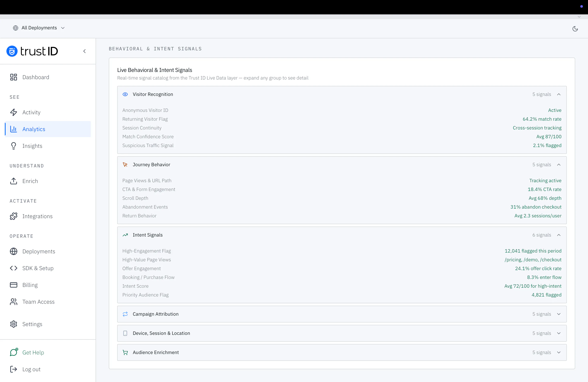
Task: Click the Device, Session & Location phone icon
Action: [x=125, y=333]
